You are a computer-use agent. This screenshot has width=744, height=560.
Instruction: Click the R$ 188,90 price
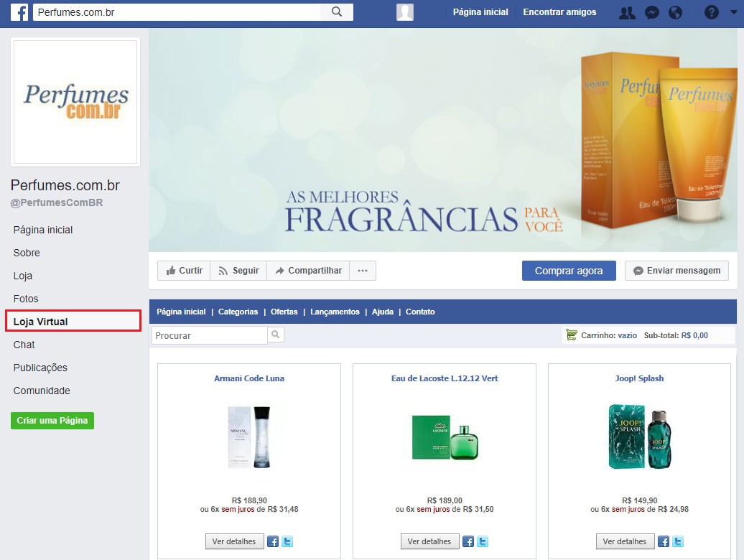(249, 500)
